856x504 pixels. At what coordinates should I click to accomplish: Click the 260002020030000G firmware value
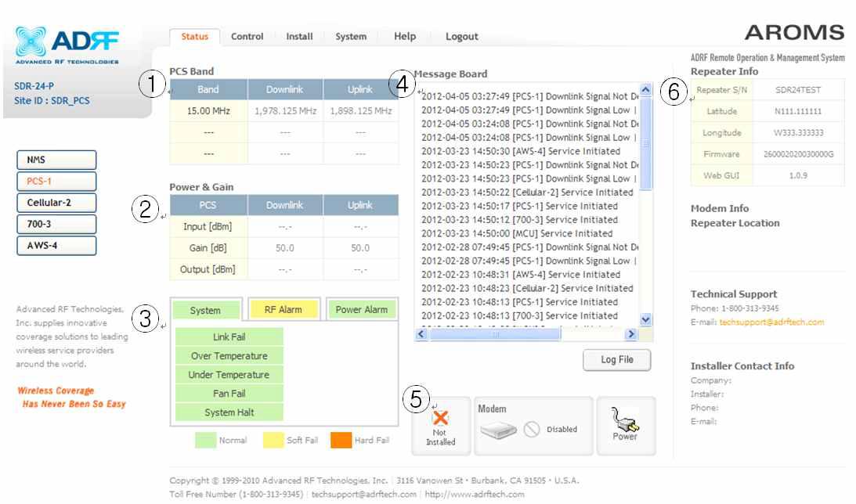[x=798, y=154]
